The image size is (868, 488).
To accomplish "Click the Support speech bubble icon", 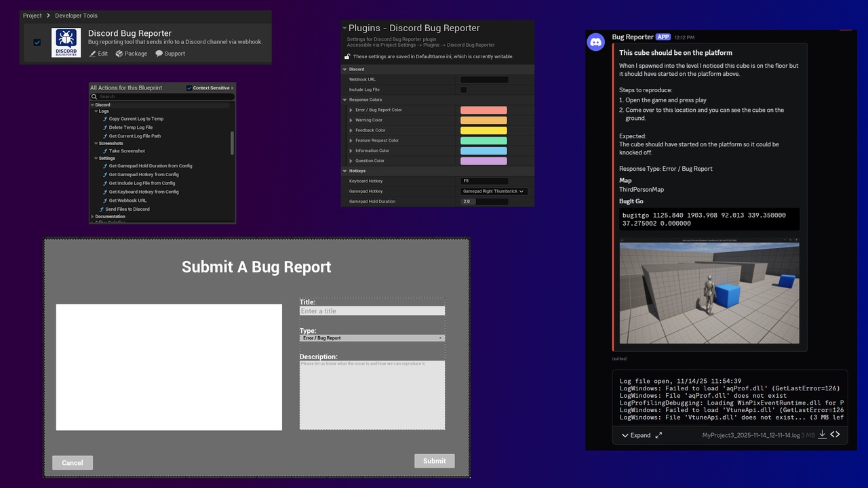I will point(159,54).
